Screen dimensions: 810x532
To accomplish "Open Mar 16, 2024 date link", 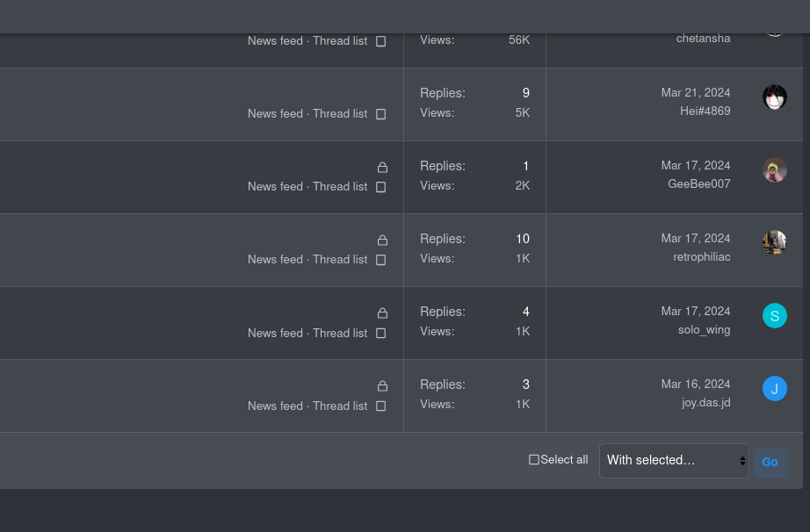I will coord(695,384).
